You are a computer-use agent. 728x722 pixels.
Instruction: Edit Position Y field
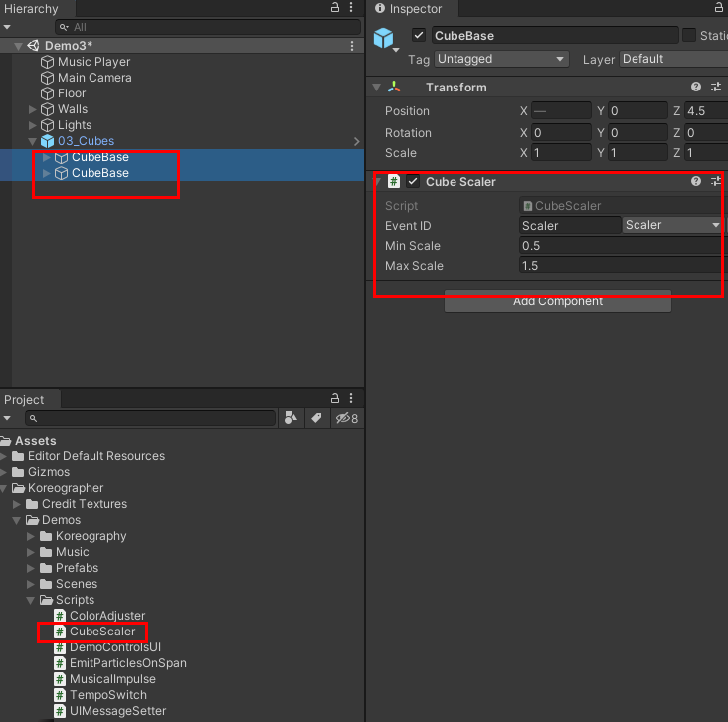point(637,111)
